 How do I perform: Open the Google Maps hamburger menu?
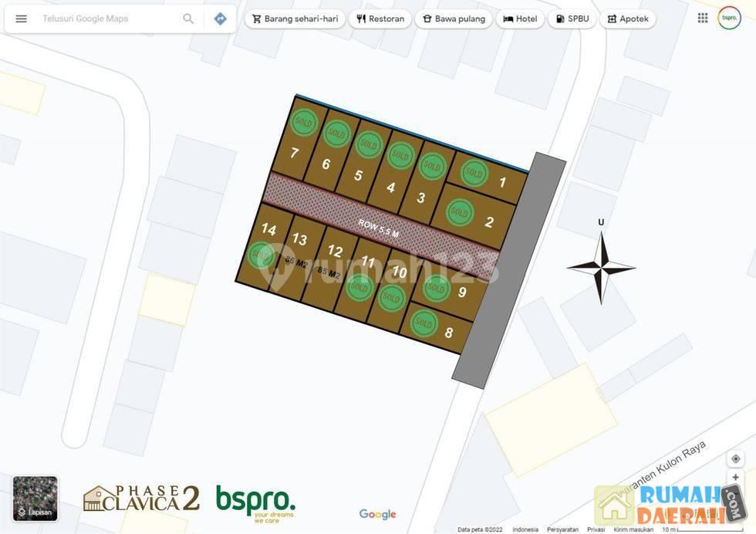tap(22, 19)
